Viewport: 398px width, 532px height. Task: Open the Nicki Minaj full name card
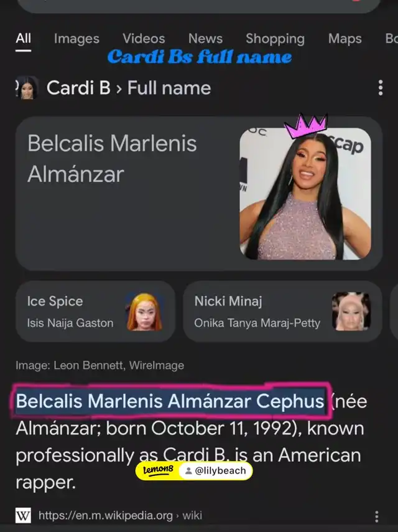[x=282, y=312]
